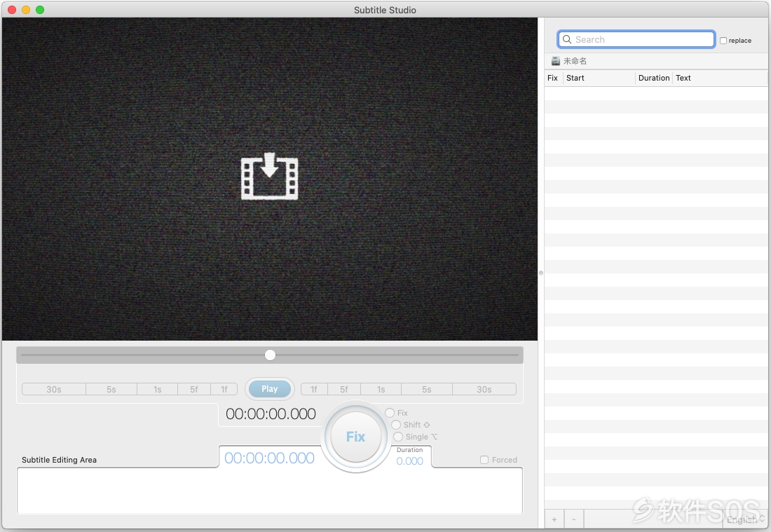Image resolution: width=771 pixels, height=532 pixels.
Task: Select the Single radio option
Action: (x=398, y=437)
